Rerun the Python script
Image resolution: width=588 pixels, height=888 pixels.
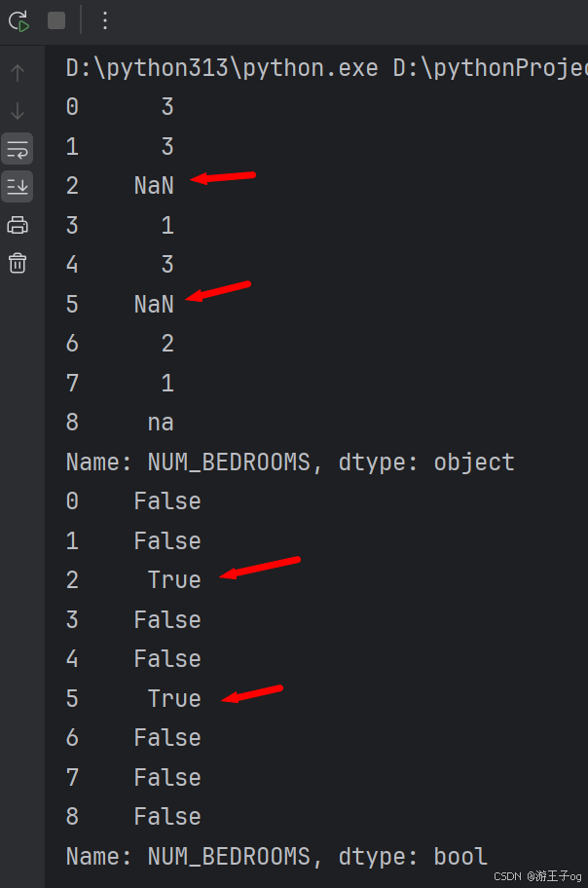[x=18, y=19]
